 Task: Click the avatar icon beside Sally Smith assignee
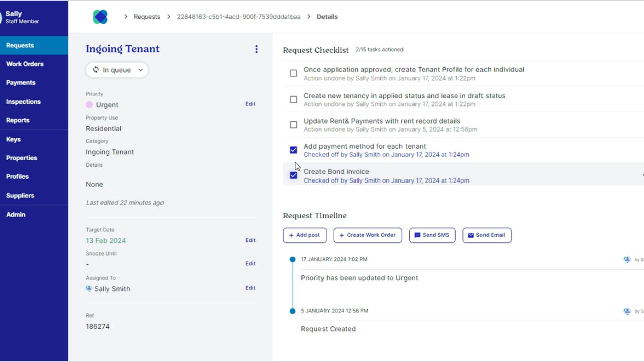click(89, 289)
